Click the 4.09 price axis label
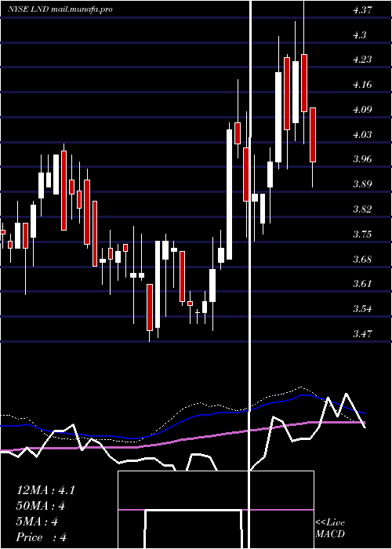Viewport: 392px width, 549px height. click(362, 110)
